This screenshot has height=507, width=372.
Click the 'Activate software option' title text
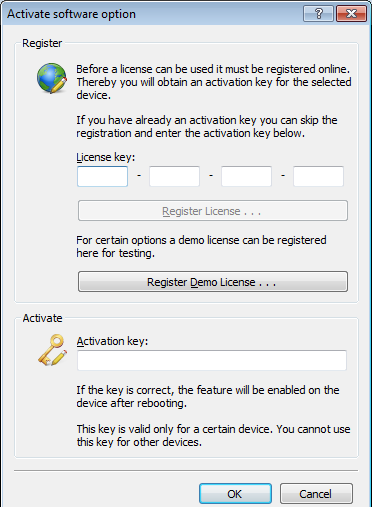pos(72,14)
